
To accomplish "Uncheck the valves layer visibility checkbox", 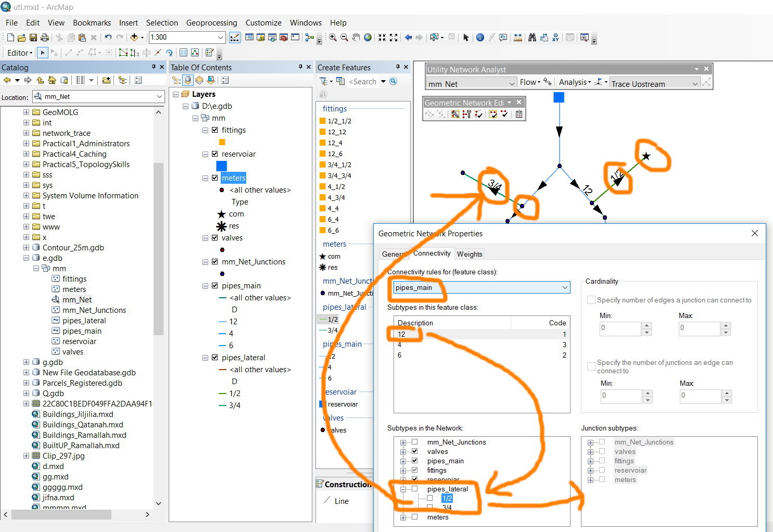I will 214,238.
